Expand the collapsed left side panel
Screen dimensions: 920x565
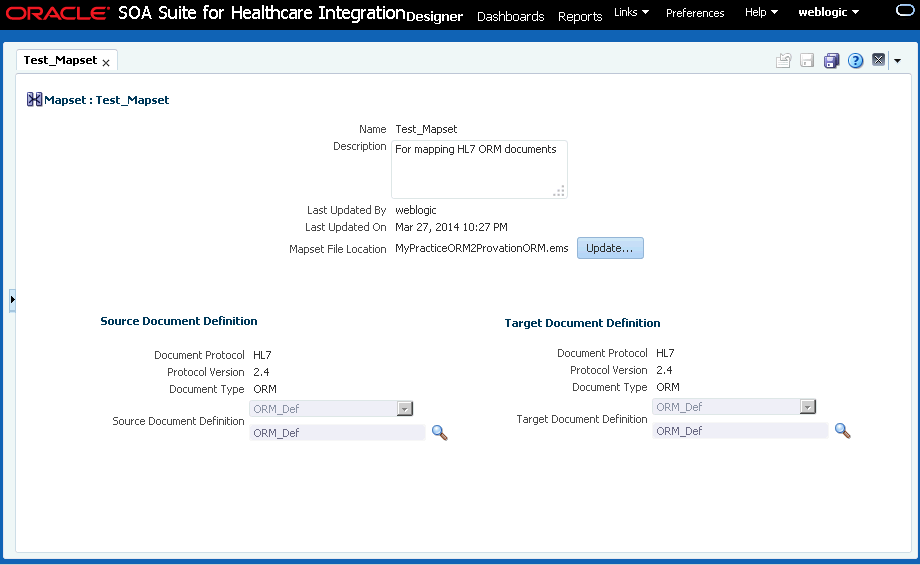pyautogui.click(x=12, y=300)
